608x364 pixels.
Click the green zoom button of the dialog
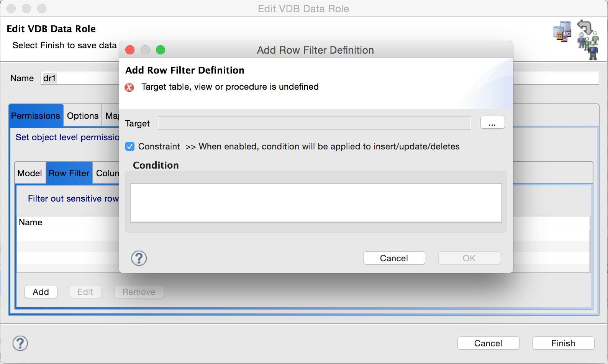pos(161,50)
